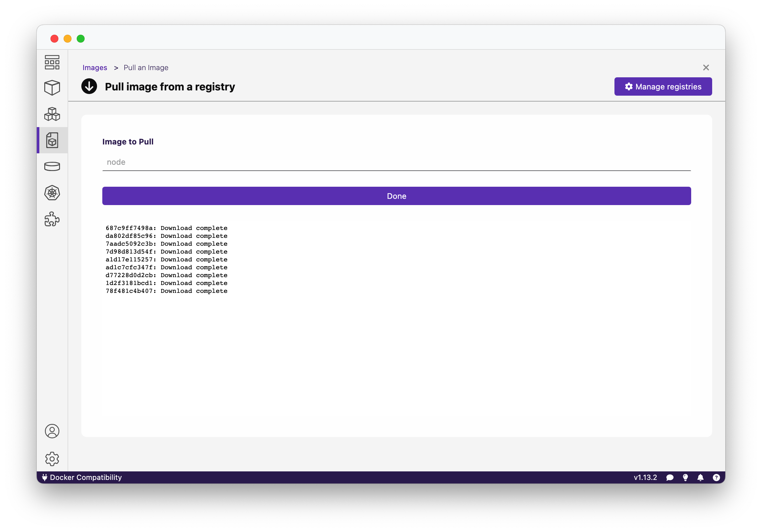
Task: Click the red close window button
Action: (54, 39)
